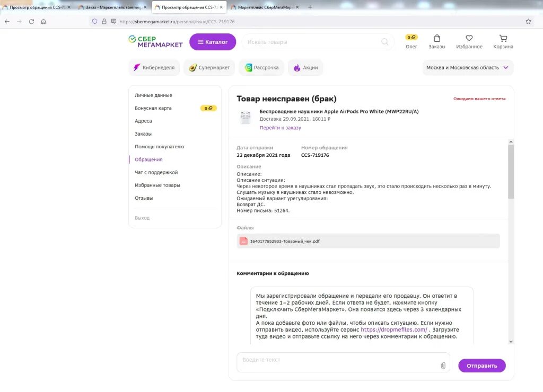543x392 pixels.
Task: Click the shield tracking protection icon
Action: pyautogui.click(x=94, y=21)
